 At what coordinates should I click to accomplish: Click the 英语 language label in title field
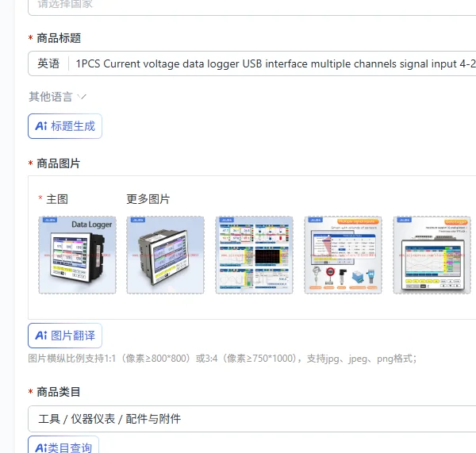[x=48, y=63]
